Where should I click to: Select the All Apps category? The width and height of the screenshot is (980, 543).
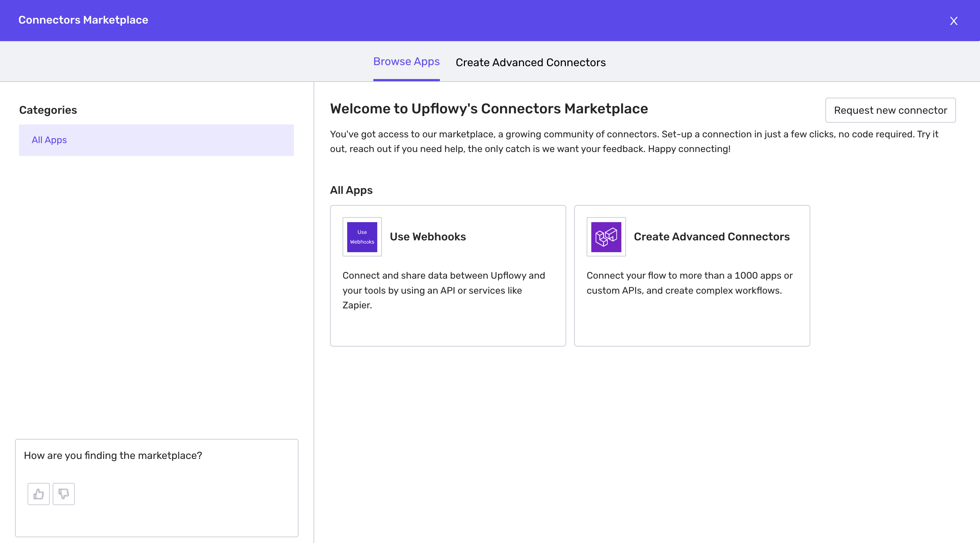coord(156,140)
